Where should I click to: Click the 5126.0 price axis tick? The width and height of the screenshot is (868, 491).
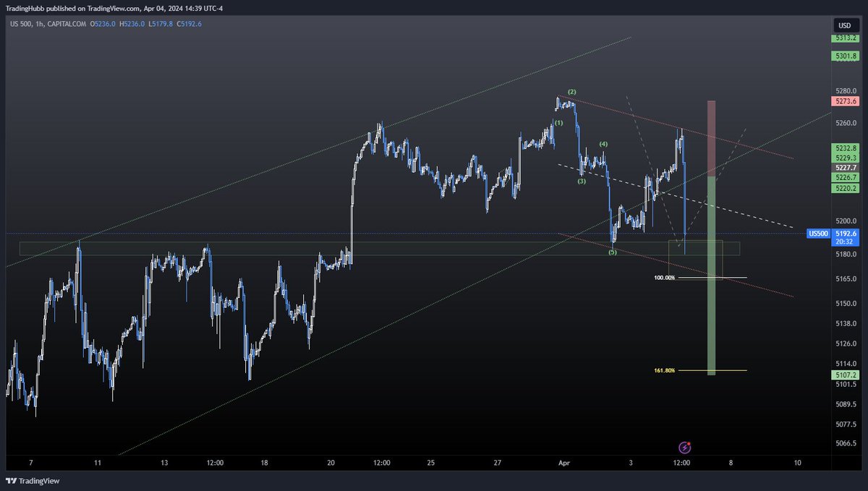845,343
